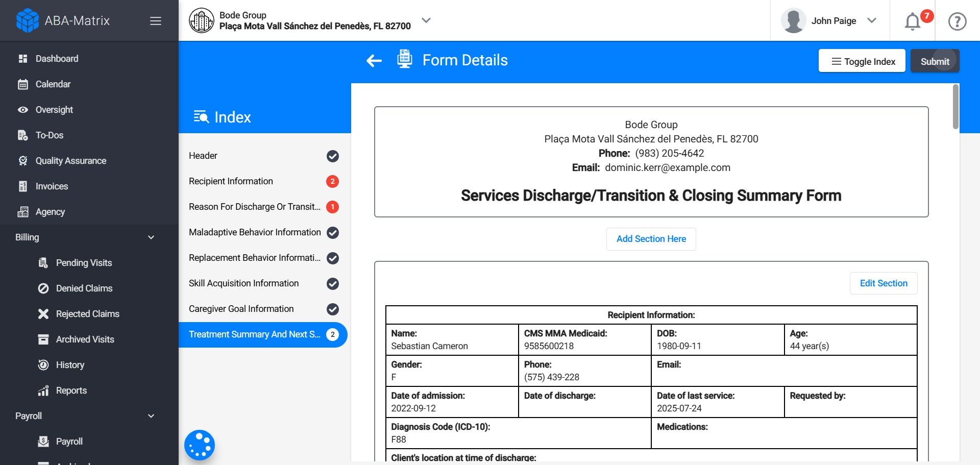
Task: Click Medicaid number 9585600218
Action: pyautogui.click(x=549, y=346)
